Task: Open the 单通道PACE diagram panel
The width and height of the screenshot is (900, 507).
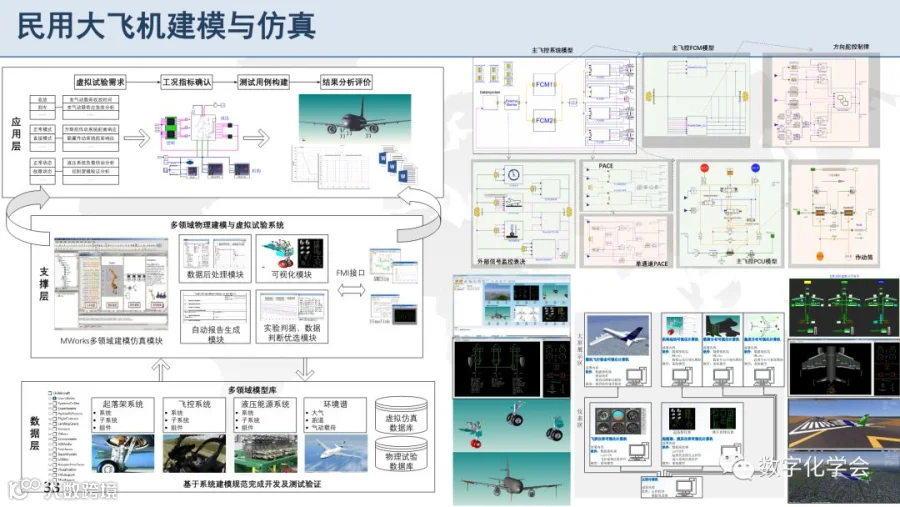Action: click(627, 241)
